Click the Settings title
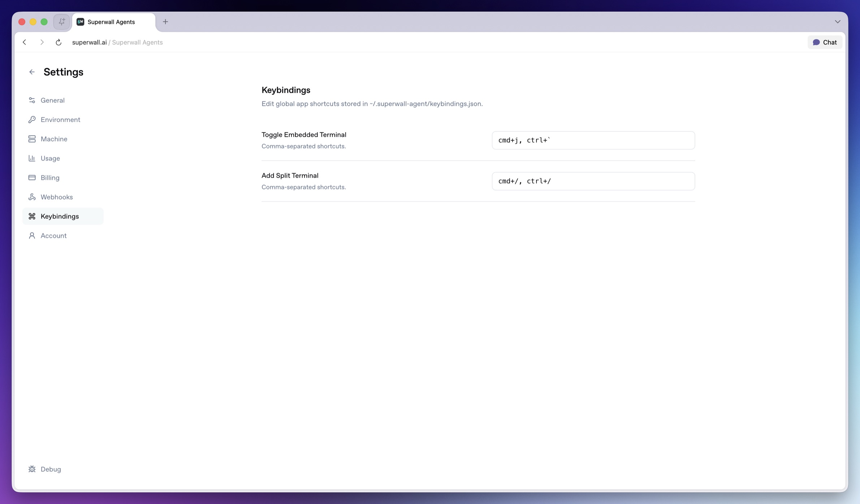 pos(64,72)
